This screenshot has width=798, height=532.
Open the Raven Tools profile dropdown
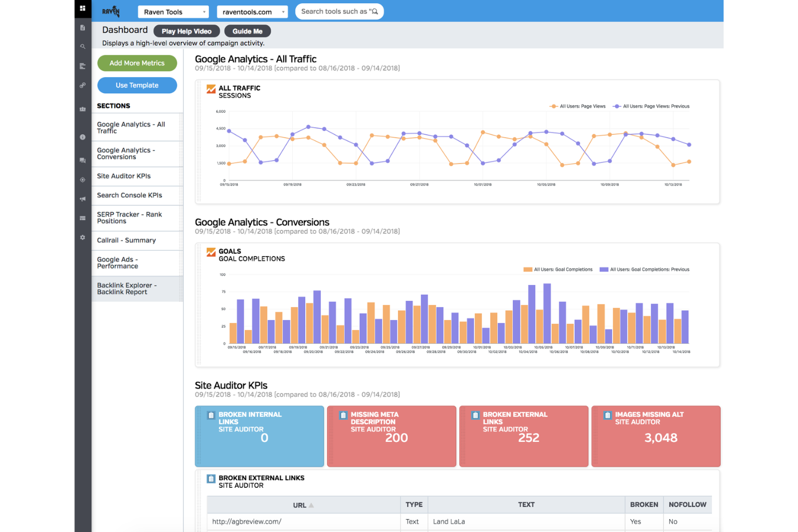point(173,11)
